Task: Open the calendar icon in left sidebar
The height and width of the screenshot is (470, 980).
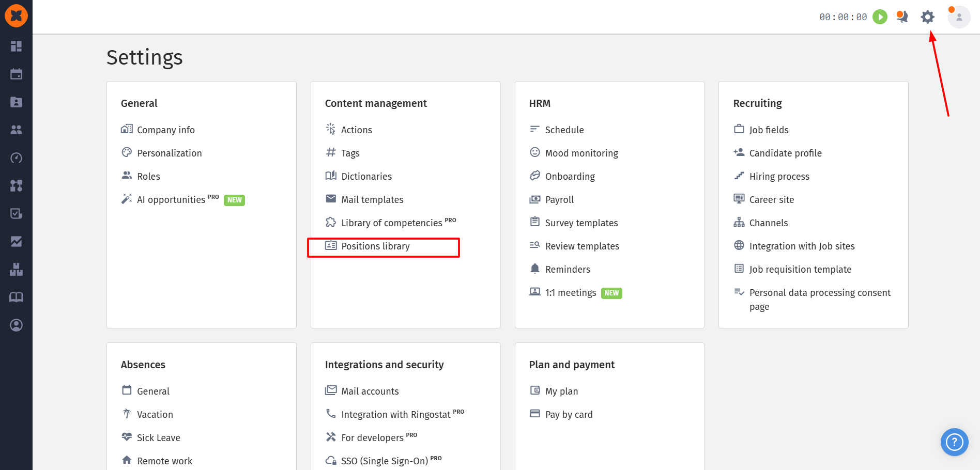Action: [x=16, y=74]
